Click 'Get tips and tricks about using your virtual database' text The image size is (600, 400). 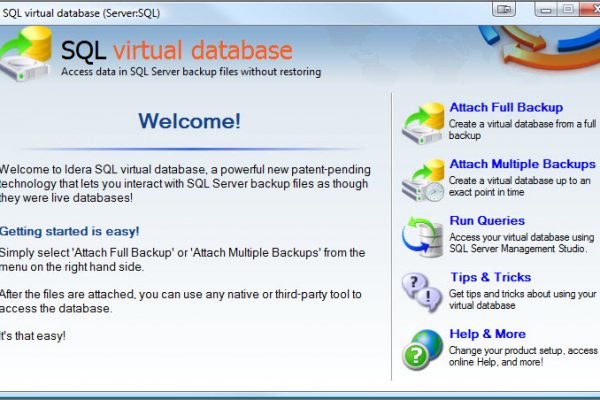pos(523,300)
